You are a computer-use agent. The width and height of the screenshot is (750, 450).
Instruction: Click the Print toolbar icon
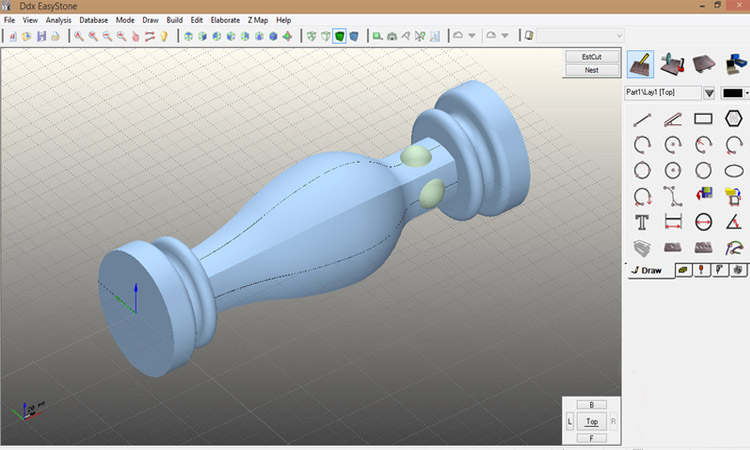55,36
